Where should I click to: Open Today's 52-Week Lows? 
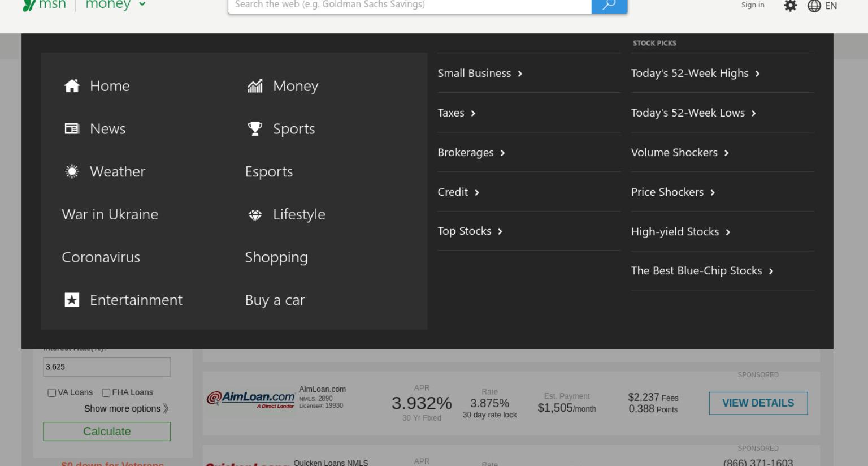(693, 113)
